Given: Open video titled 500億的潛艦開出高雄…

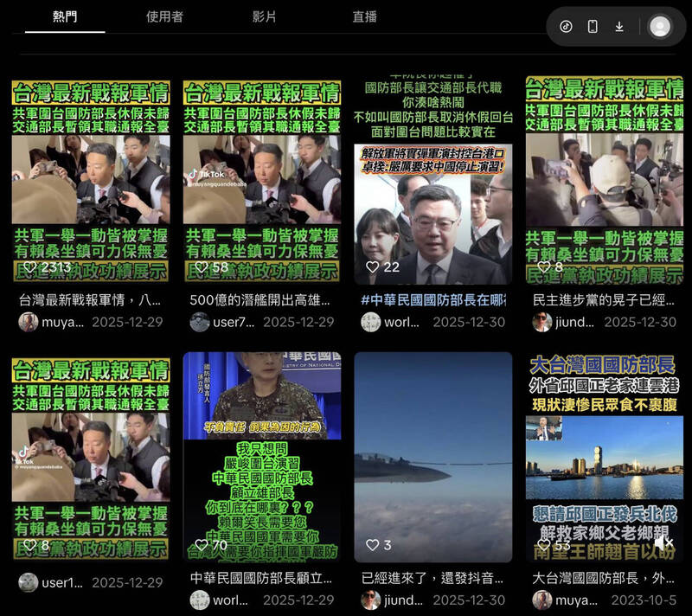Looking at the screenshot, I should tap(261, 299).
